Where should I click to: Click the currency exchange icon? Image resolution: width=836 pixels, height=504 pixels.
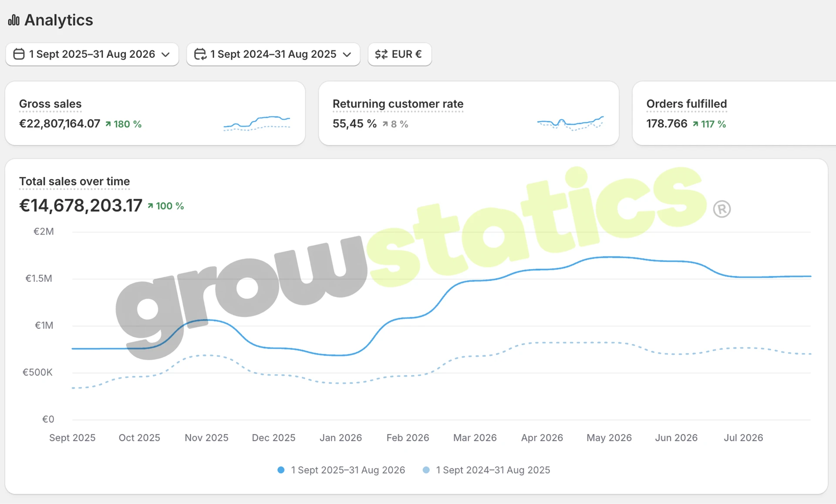381,54
